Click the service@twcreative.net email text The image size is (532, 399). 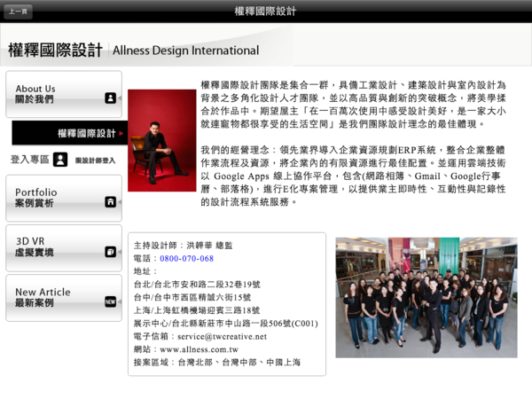222,337
